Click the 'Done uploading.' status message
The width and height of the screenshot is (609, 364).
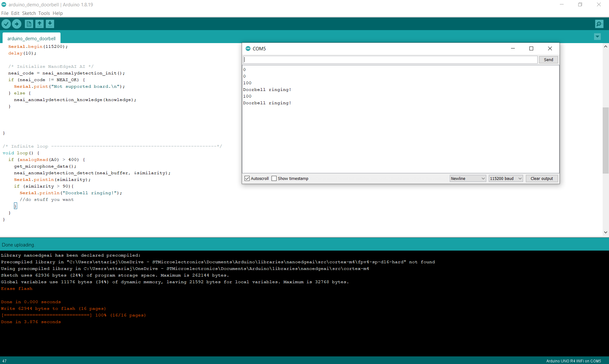(18, 245)
